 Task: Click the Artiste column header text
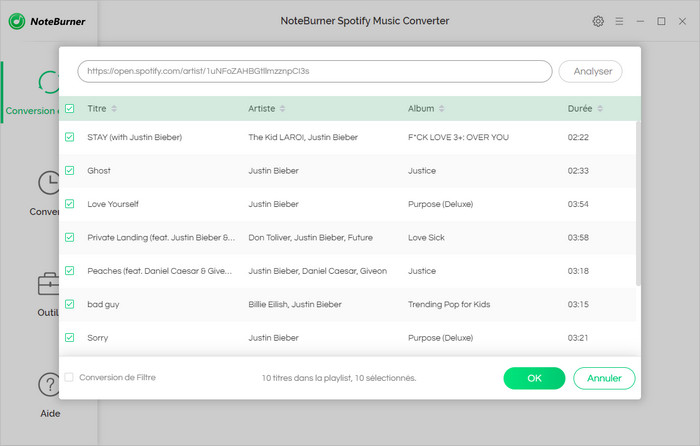(x=262, y=108)
